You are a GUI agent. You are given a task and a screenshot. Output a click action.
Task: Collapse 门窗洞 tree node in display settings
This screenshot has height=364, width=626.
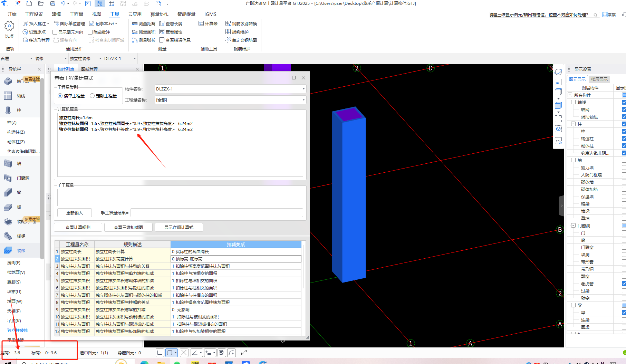(574, 226)
